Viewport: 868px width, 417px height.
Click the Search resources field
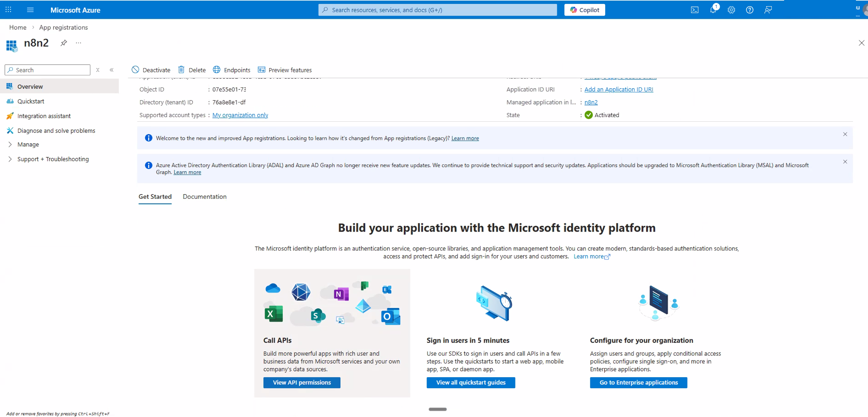[437, 10]
